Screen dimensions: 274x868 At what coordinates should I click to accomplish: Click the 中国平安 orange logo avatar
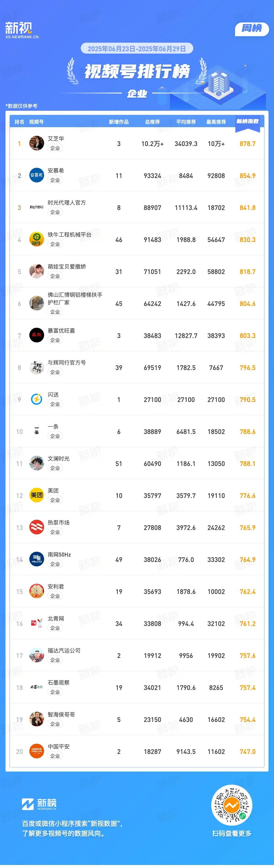point(36,752)
